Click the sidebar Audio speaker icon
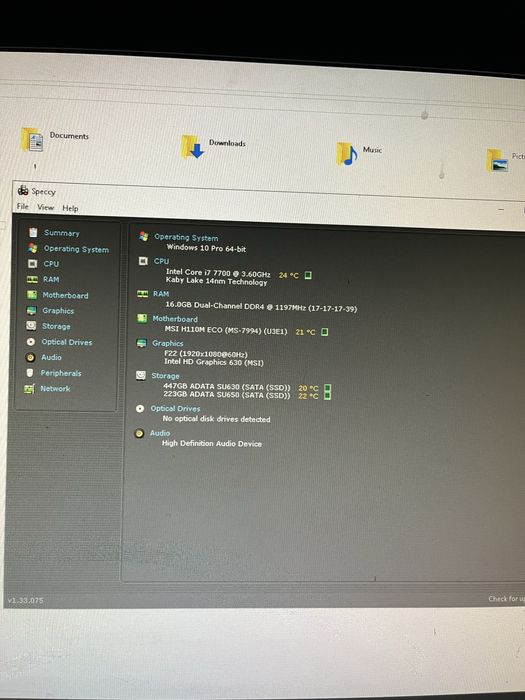Viewport: 525px width, 700px height. click(30, 357)
